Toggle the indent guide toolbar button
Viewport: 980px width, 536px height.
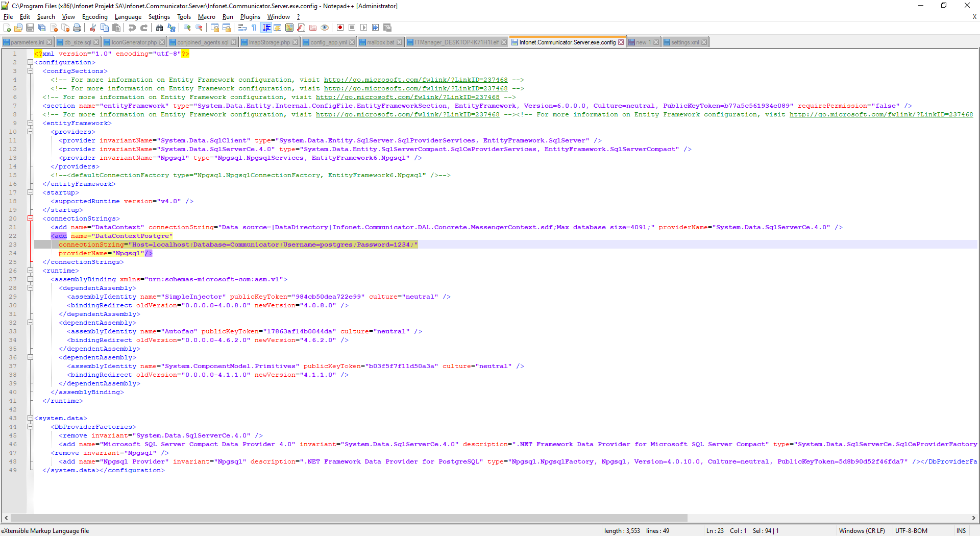266,28
